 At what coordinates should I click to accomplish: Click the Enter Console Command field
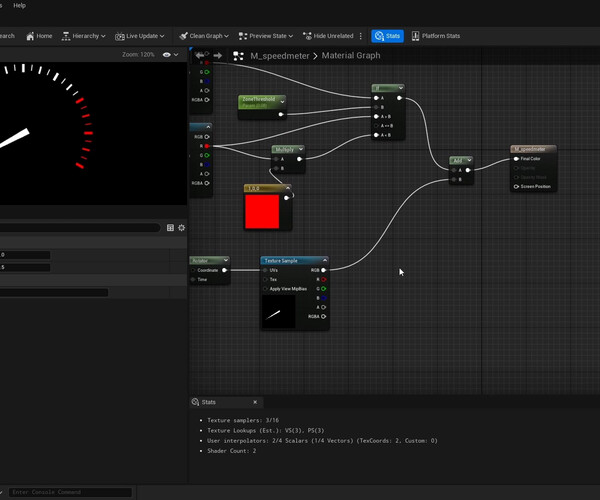(x=70, y=492)
